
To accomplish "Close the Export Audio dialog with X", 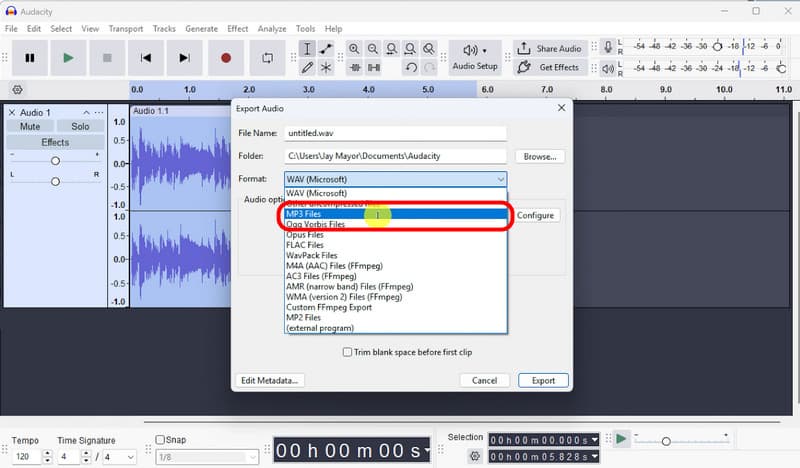I will [x=561, y=108].
